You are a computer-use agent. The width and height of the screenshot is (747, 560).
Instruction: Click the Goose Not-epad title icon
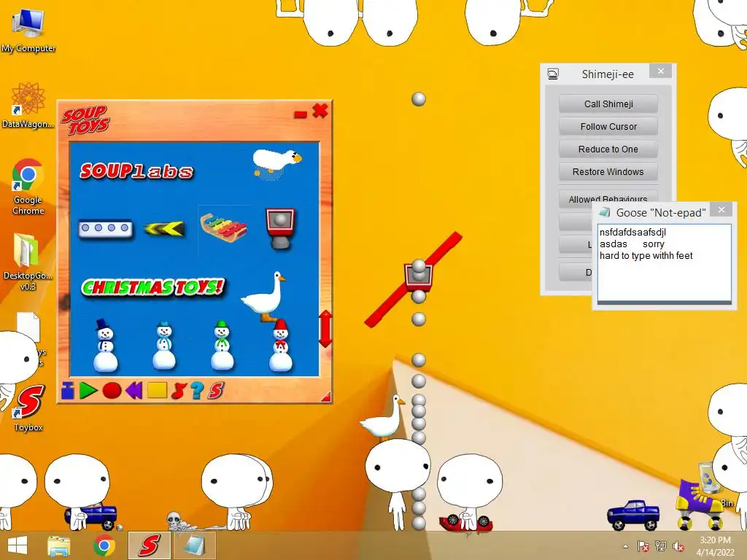click(x=605, y=212)
